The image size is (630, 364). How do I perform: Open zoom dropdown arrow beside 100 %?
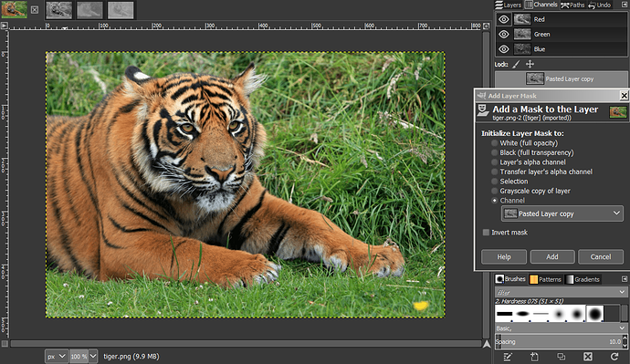click(93, 356)
